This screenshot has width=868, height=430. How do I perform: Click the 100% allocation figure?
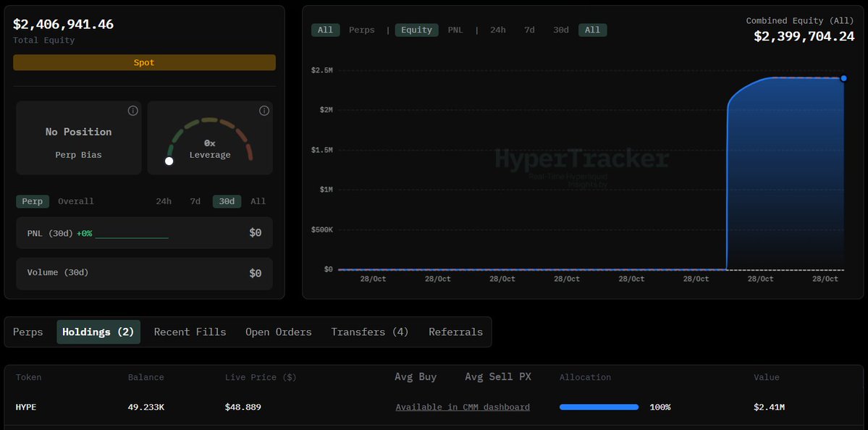pyautogui.click(x=660, y=408)
